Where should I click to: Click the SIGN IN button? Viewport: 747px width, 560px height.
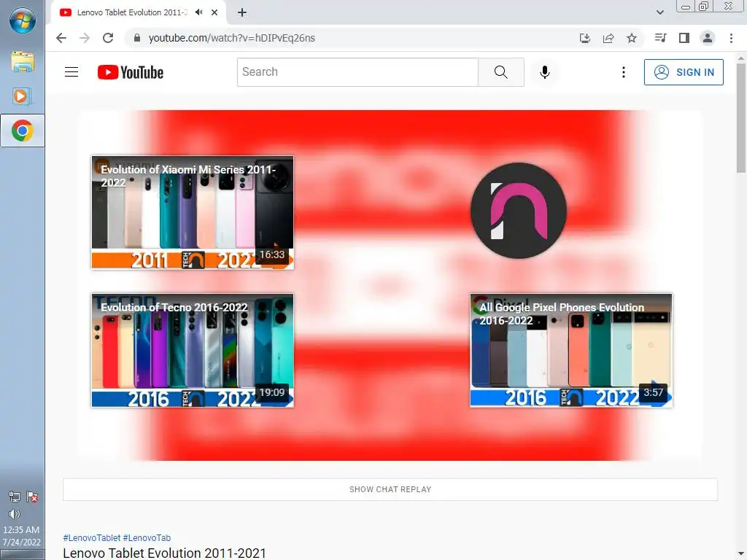(x=684, y=72)
